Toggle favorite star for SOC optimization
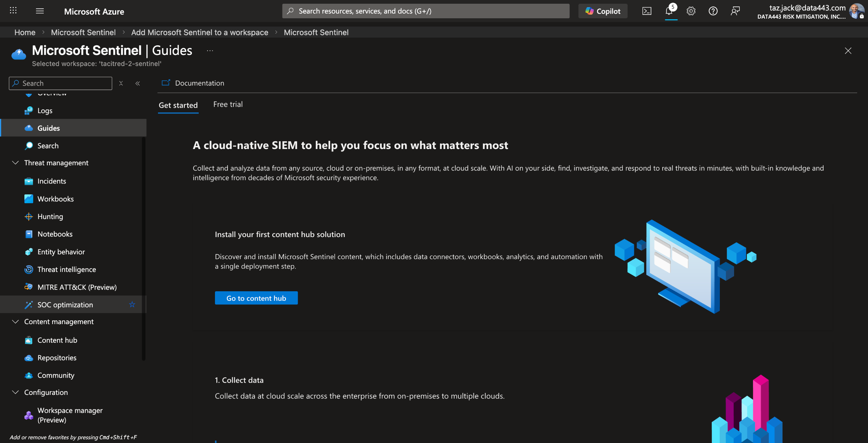 132,304
